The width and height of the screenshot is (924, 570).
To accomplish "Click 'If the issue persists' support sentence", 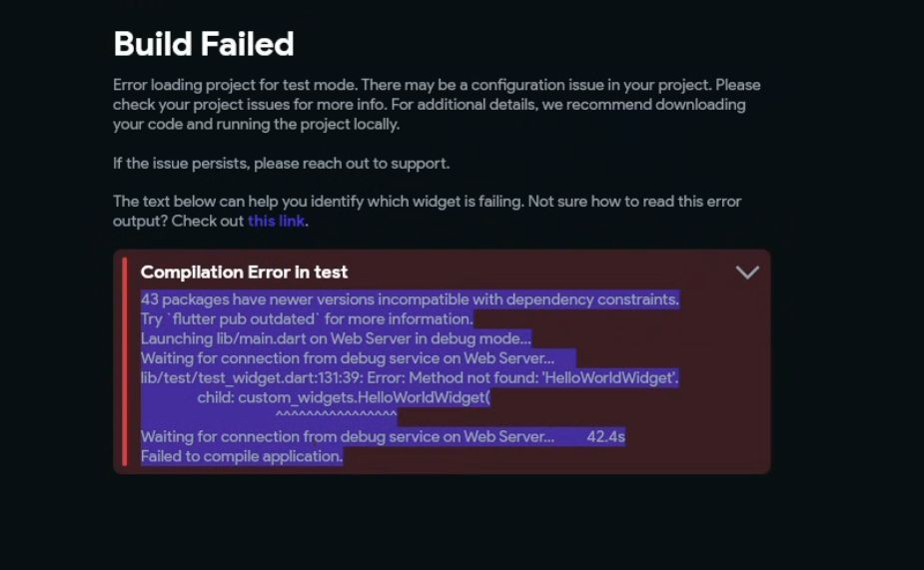I will click(281, 164).
